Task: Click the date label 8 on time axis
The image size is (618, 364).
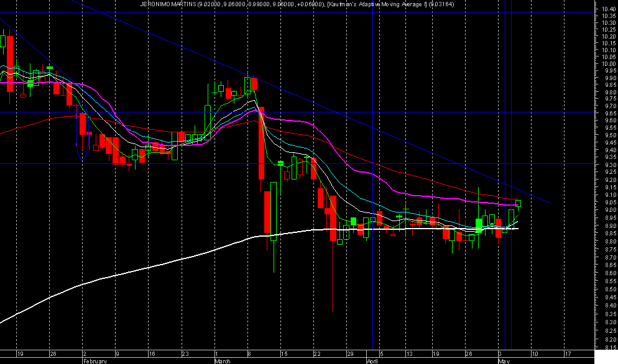Action: [249, 354]
